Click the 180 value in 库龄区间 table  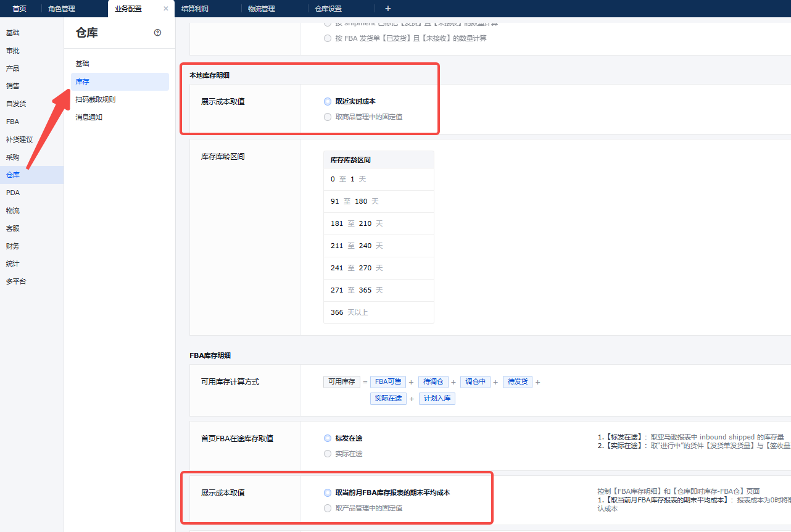coord(361,201)
